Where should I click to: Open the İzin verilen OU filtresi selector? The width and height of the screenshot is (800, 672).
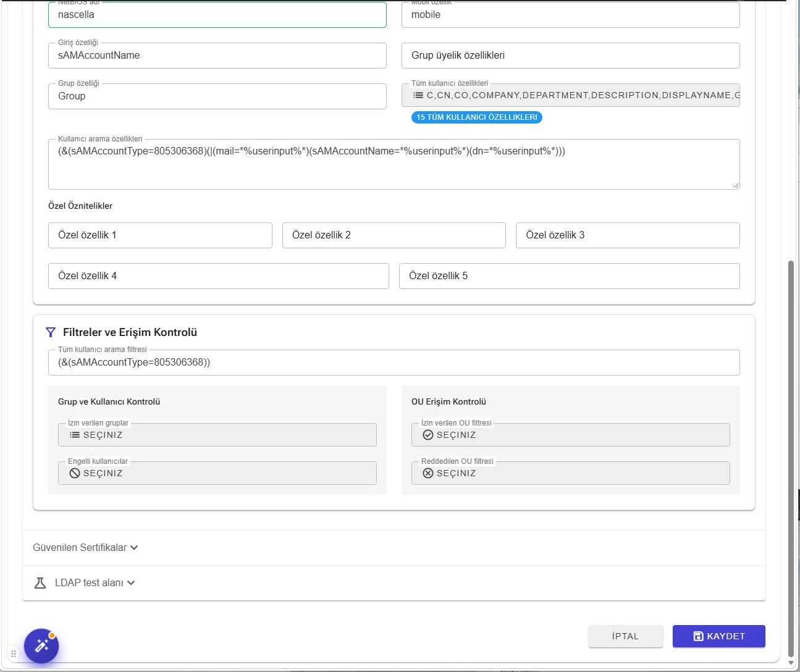tap(571, 435)
